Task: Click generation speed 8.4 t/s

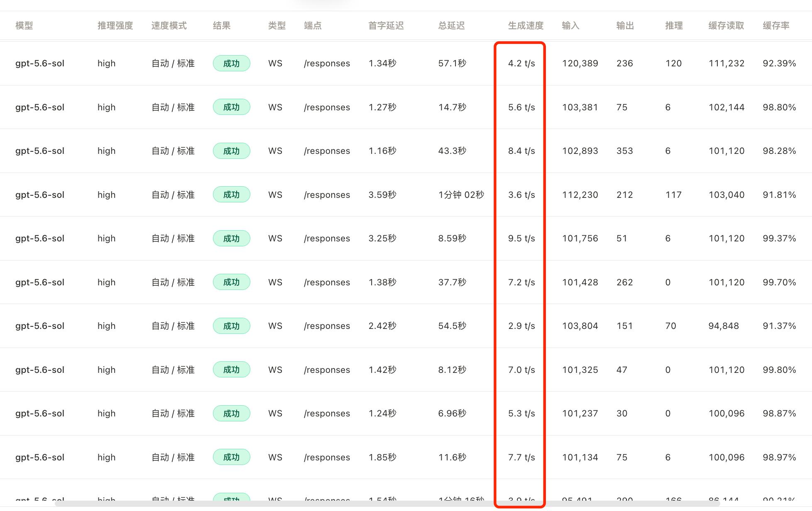Action: [522, 151]
